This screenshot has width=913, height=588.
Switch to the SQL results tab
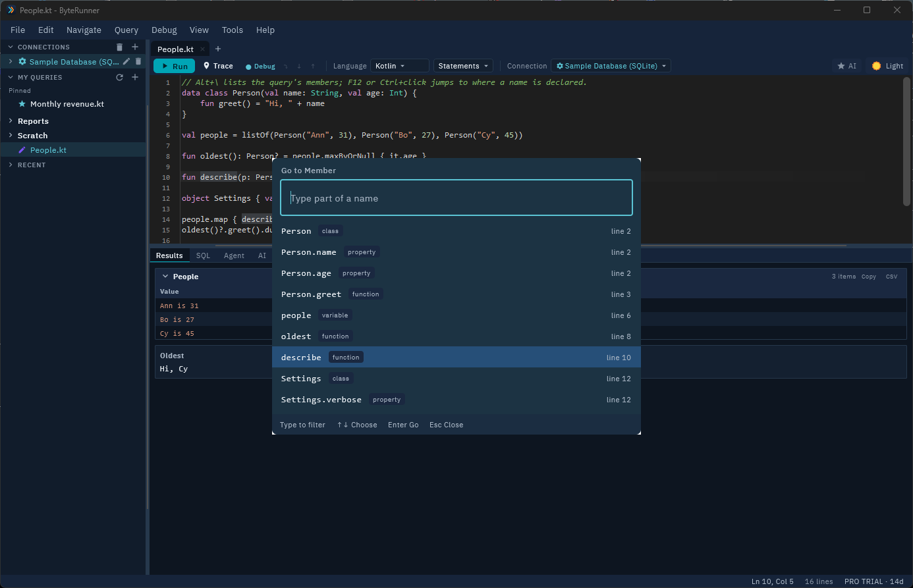tap(203, 255)
